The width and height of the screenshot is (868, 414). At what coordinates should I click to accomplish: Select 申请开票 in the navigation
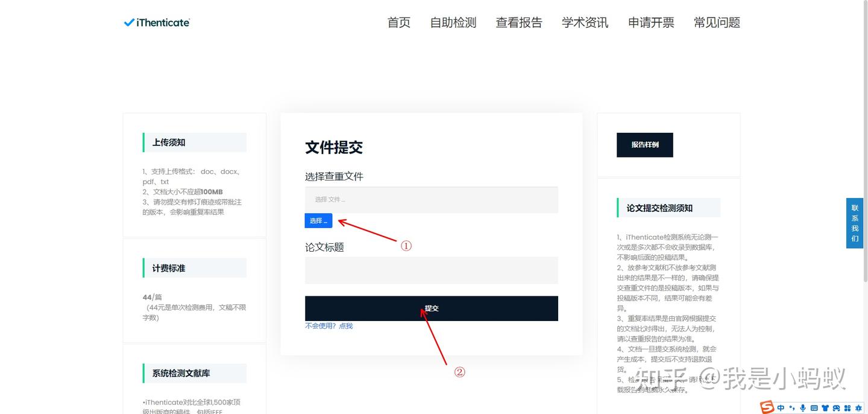pos(651,22)
